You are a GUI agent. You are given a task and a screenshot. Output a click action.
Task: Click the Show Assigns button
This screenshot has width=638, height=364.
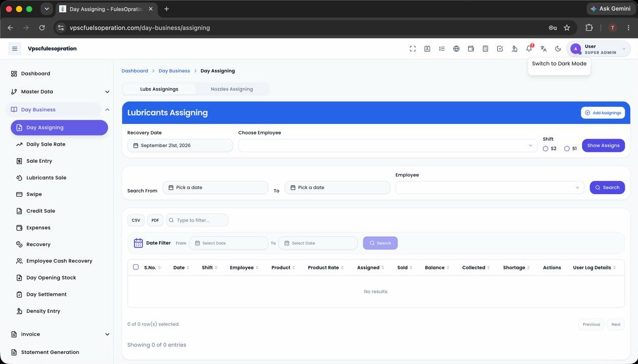pos(603,146)
